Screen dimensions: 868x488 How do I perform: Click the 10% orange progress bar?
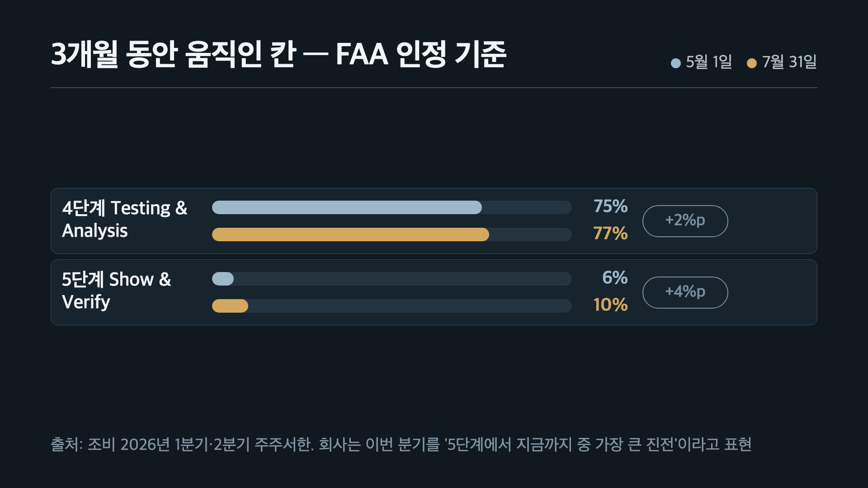230,306
